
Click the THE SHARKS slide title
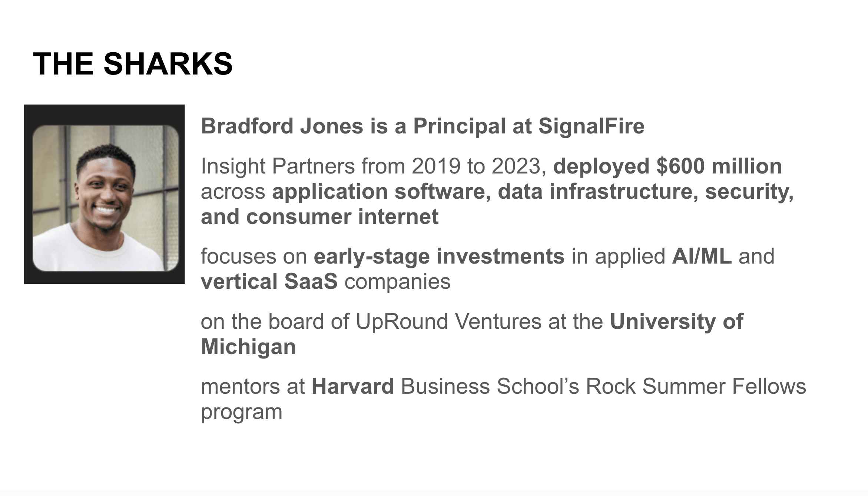click(x=133, y=63)
